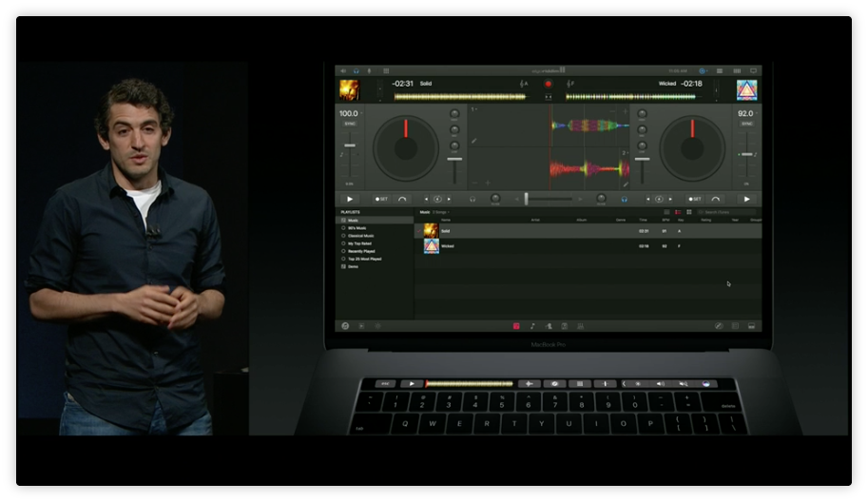Open the deck 1 waveform dropdown
This screenshot has height=502, width=868.
(x=473, y=109)
